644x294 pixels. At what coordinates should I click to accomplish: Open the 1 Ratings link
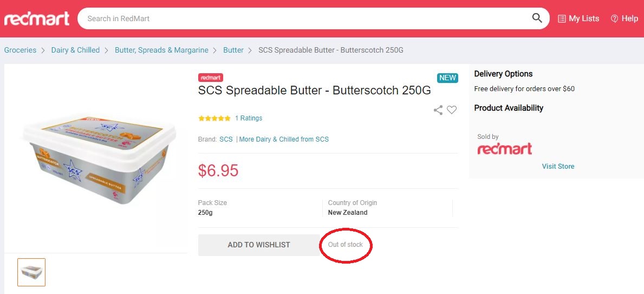coord(249,118)
